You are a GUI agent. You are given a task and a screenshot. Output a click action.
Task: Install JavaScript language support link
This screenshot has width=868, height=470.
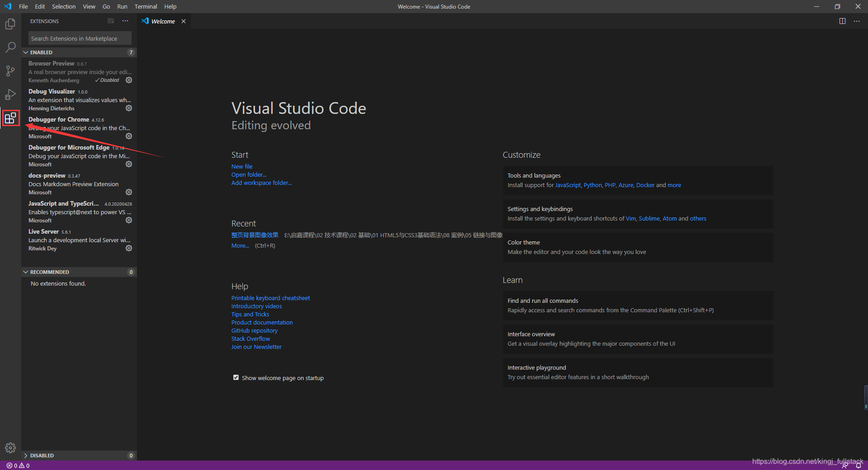pyautogui.click(x=568, y=185)
